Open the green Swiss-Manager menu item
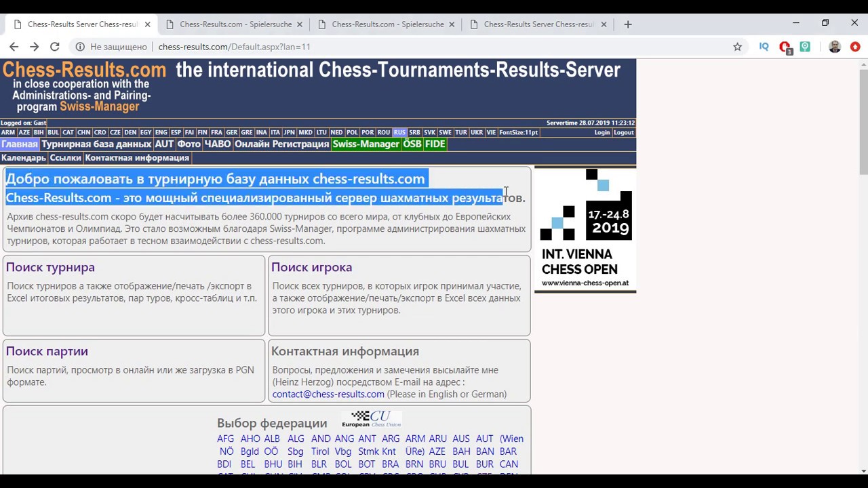Viewport: 868px width, 488px height. (x=366, y=144)
